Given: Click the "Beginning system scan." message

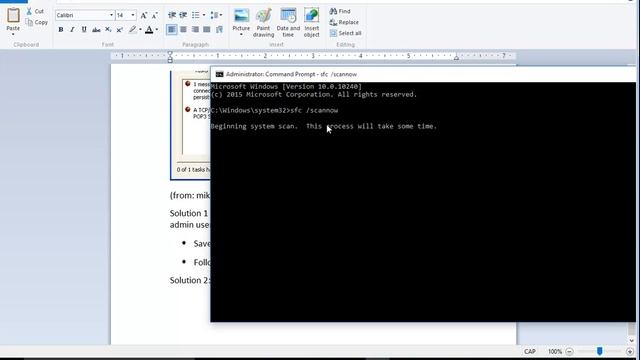Looking at the screenshot, I should (254, 126).
